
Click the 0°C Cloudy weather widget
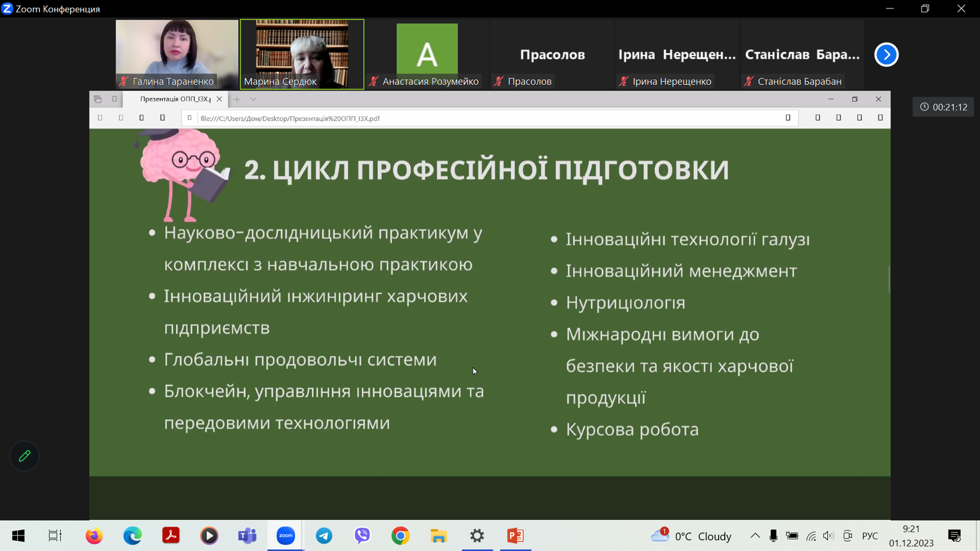[x=692, y=536]
